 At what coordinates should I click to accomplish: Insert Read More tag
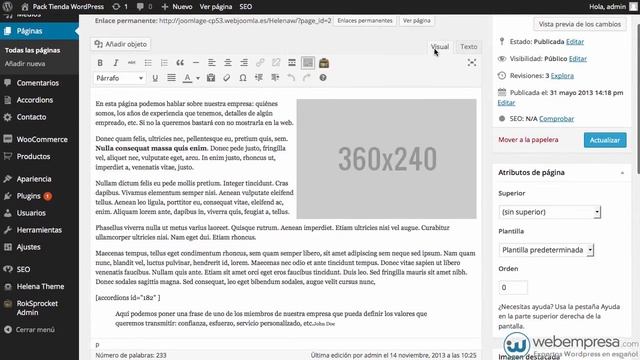point(292,63)
